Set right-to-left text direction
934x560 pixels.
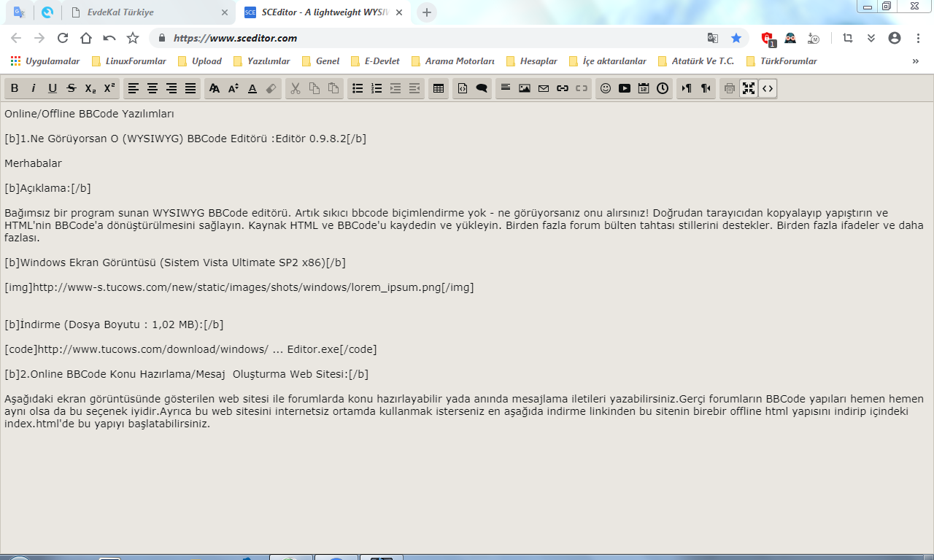706,88
